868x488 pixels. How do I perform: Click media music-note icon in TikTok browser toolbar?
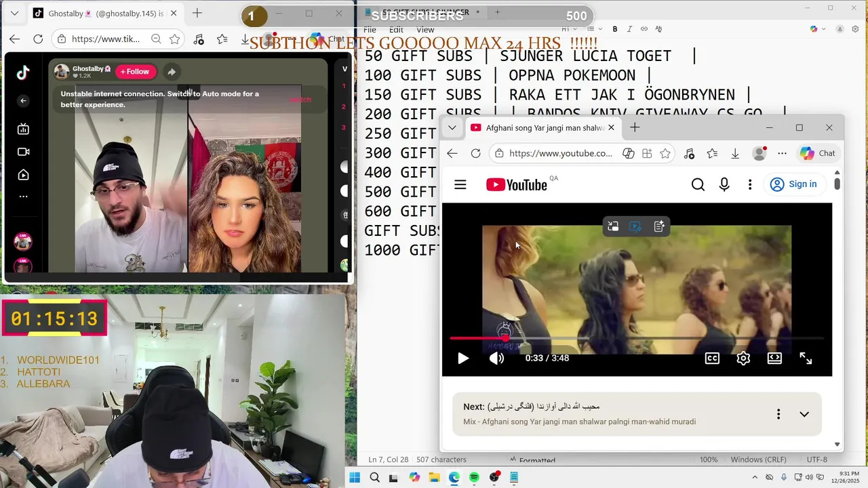[199, 39]
